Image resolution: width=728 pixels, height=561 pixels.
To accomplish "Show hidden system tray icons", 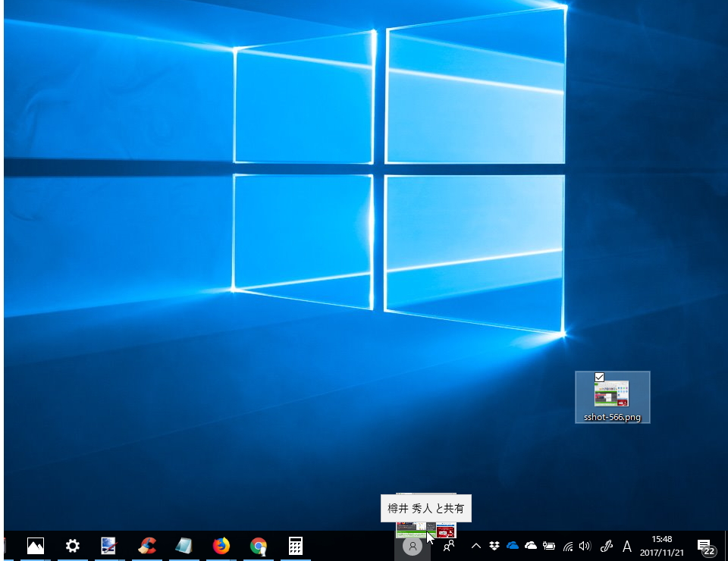I will (476, 546).
